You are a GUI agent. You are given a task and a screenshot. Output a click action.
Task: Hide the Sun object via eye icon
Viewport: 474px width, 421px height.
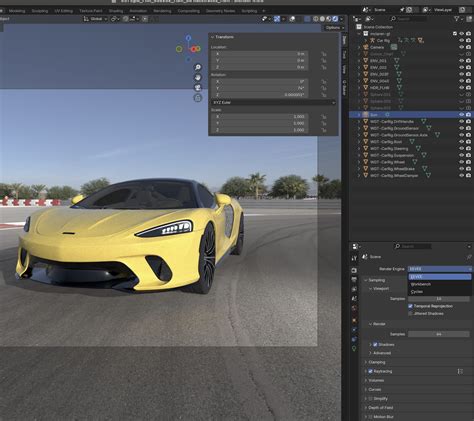click(462, 114)
